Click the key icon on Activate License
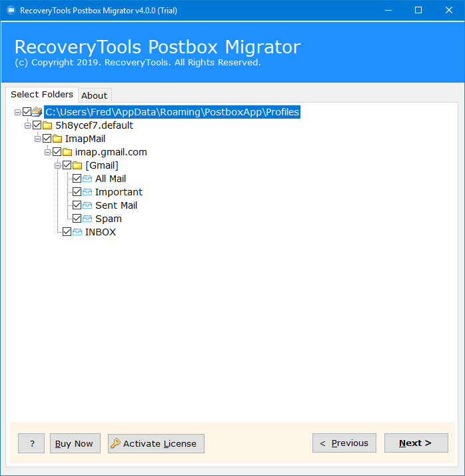Image resolution: width=465 pixels, height=476 pixels. coord(115,443)
